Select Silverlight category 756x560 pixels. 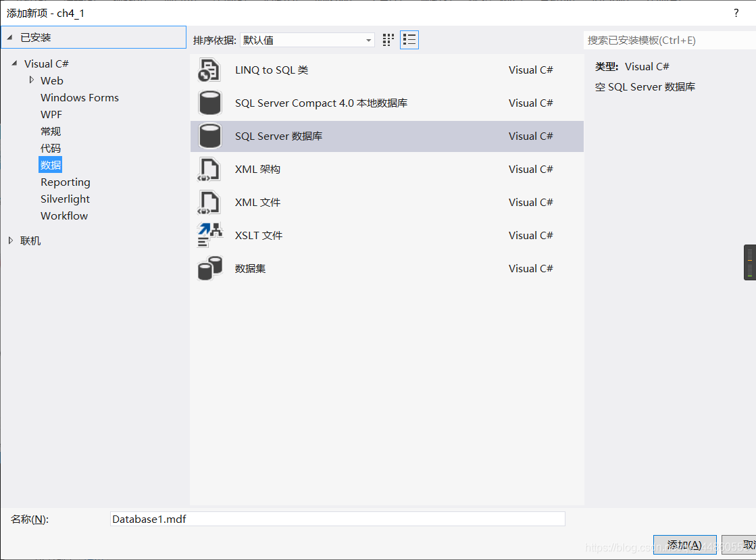pos(65,199)
